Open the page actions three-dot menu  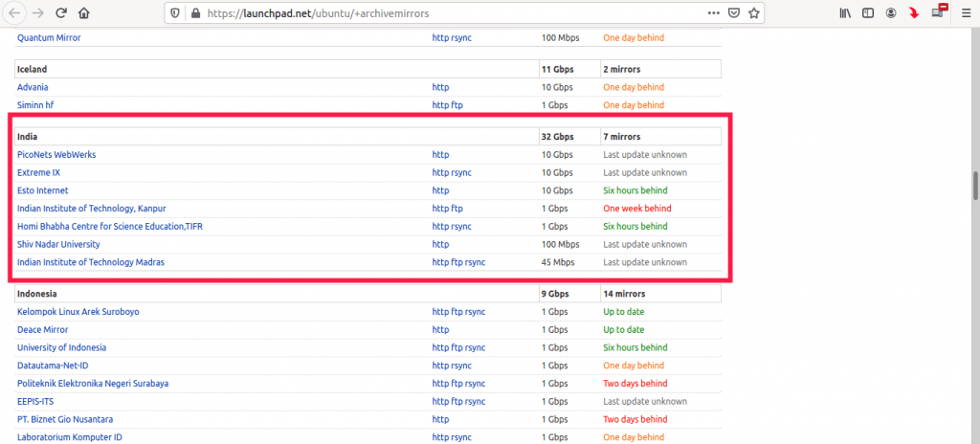pyautogui.click(x=713, y=13)
